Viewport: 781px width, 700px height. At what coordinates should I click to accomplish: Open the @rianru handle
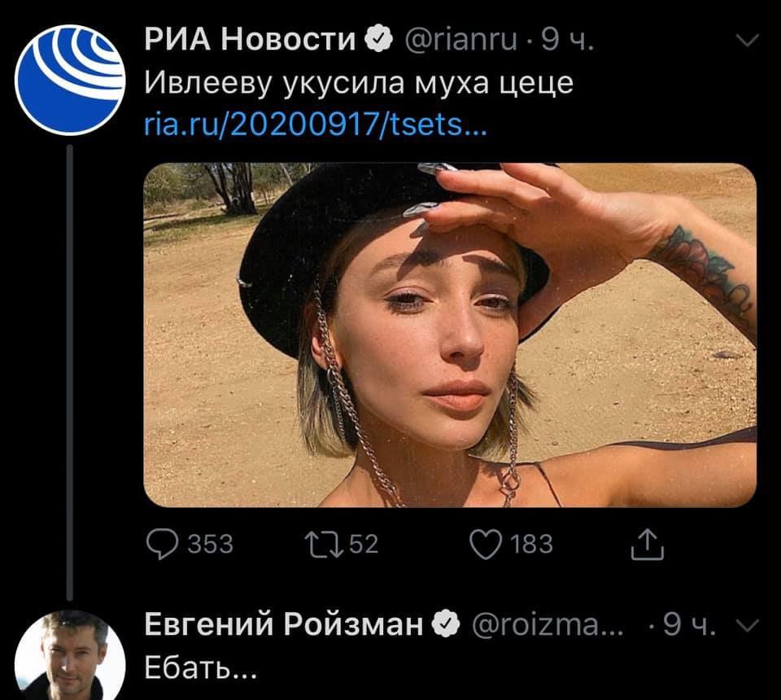pos(461,39)
